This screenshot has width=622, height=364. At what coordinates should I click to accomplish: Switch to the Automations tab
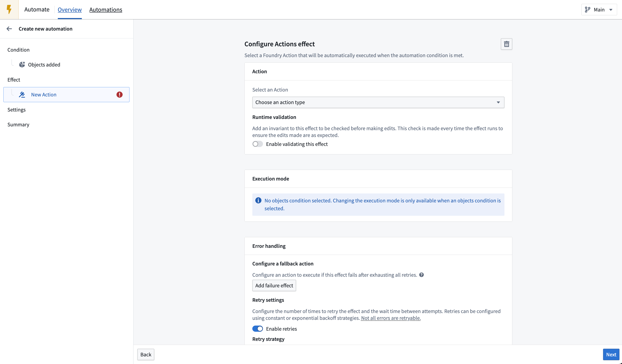pyautogui.click(x=106, y=10)
